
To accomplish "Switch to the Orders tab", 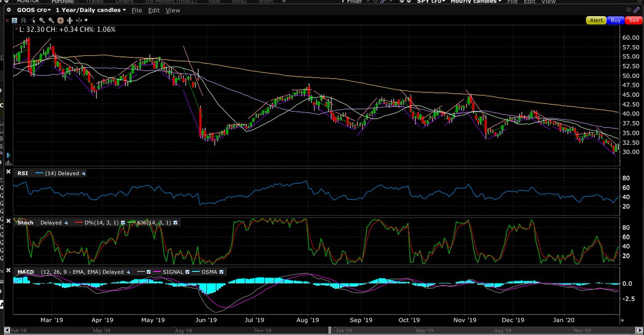I will [125, 2].
